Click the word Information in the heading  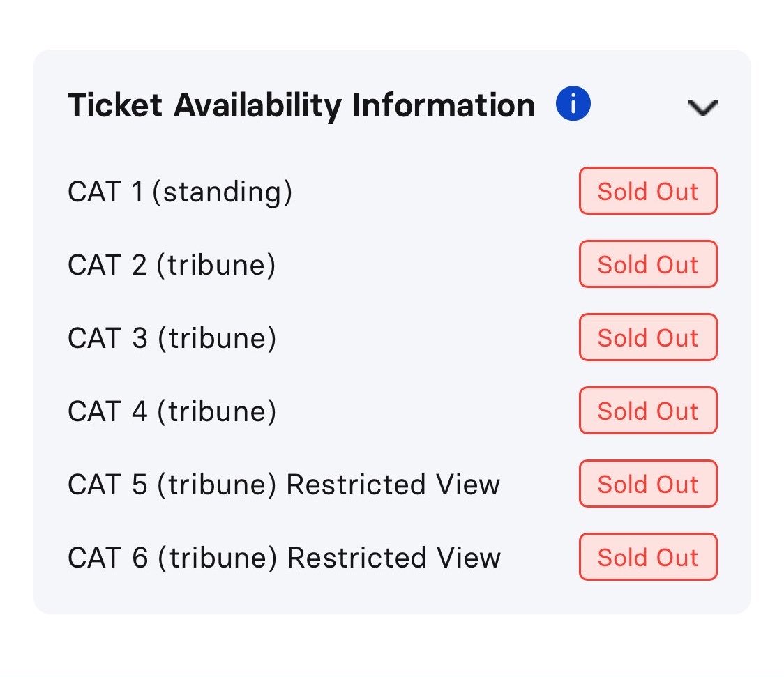tap(444, 105)
